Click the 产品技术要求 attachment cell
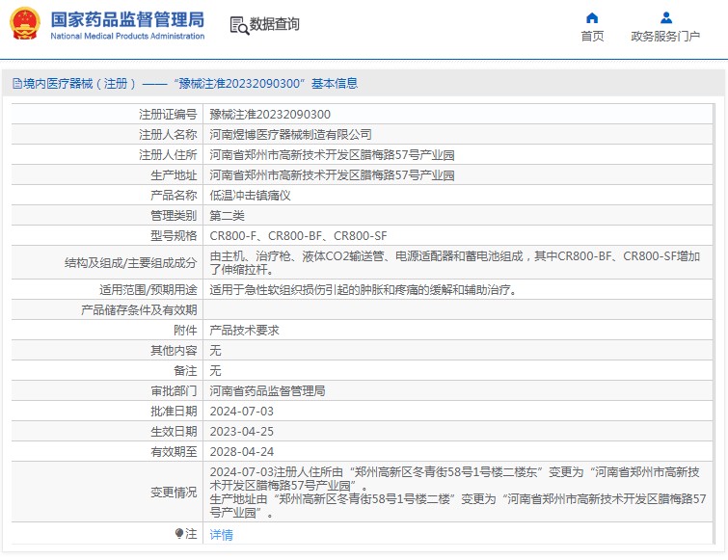Screen dimensions: 728x560 [x=244, y=330]
